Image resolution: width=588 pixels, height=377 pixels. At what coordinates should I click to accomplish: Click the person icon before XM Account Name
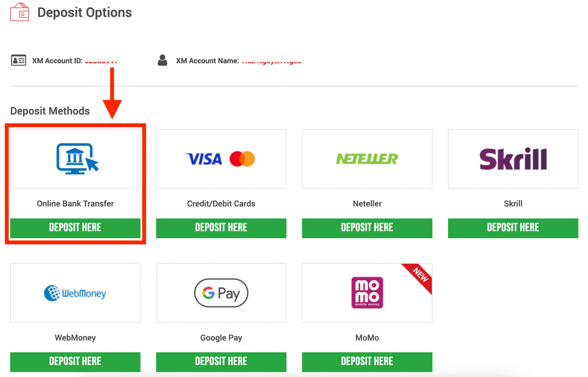[x=162, y=60]
